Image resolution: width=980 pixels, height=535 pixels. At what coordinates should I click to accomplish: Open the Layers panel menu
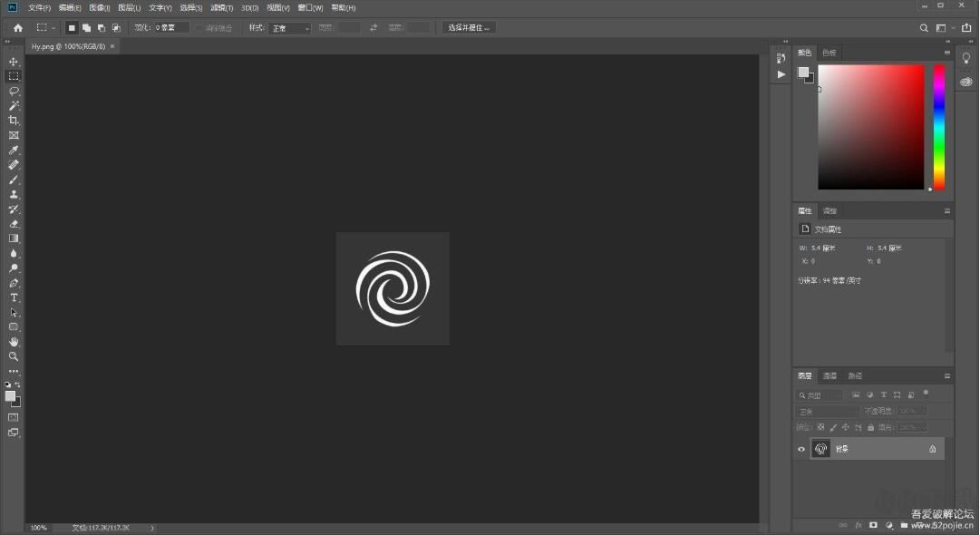948,375
